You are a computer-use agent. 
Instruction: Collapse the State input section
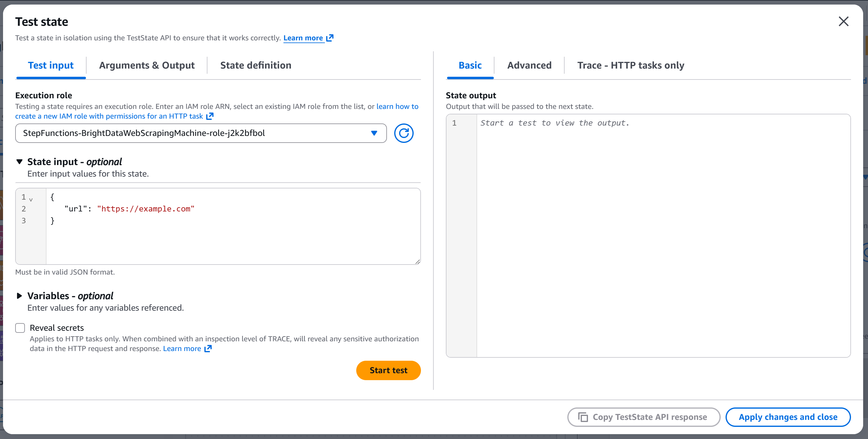pyautogui.click(x=19, y=162)
